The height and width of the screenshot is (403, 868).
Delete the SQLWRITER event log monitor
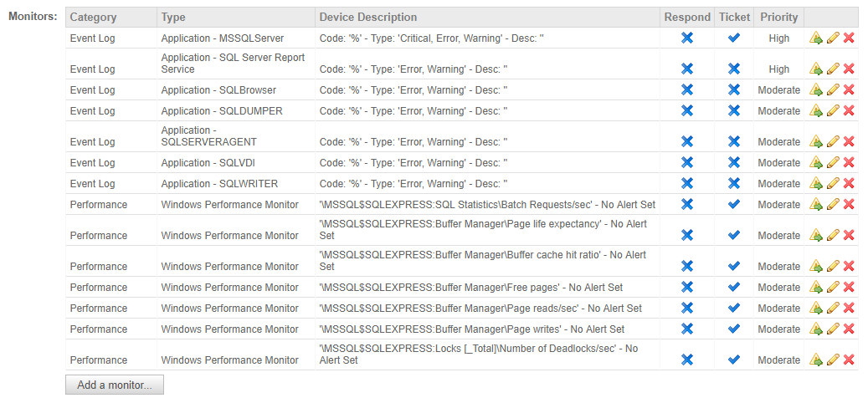click(x=849, y=184)
